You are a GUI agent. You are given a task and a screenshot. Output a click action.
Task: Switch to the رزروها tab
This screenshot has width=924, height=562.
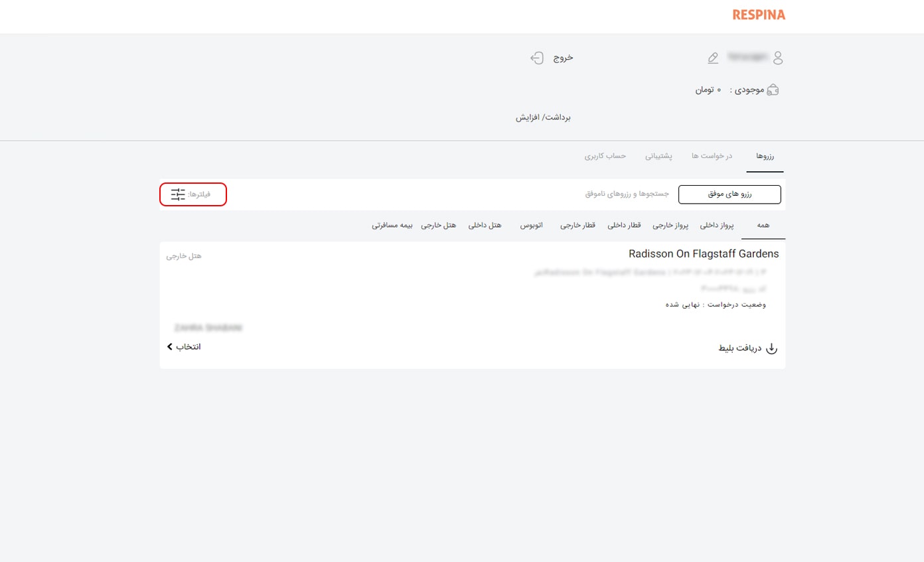[x=765, y=156]
